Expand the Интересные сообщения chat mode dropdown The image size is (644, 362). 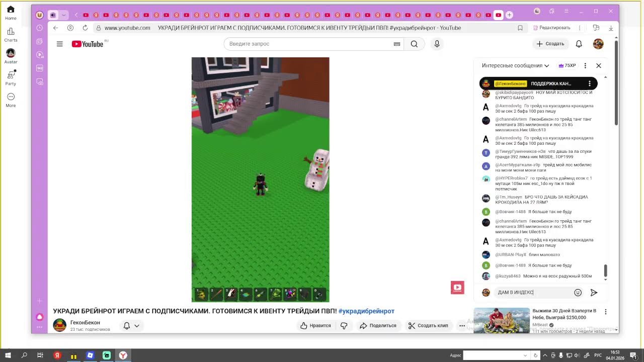515,65
